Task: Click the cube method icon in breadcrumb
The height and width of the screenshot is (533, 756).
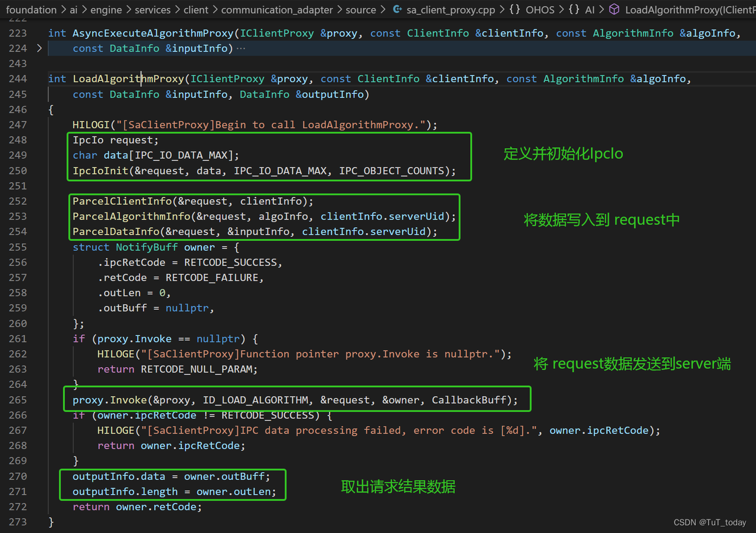Action: coord(614,9)
